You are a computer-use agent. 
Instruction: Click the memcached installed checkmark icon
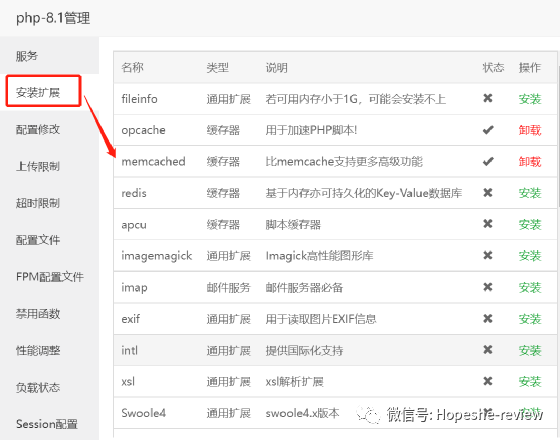[488, 161]
